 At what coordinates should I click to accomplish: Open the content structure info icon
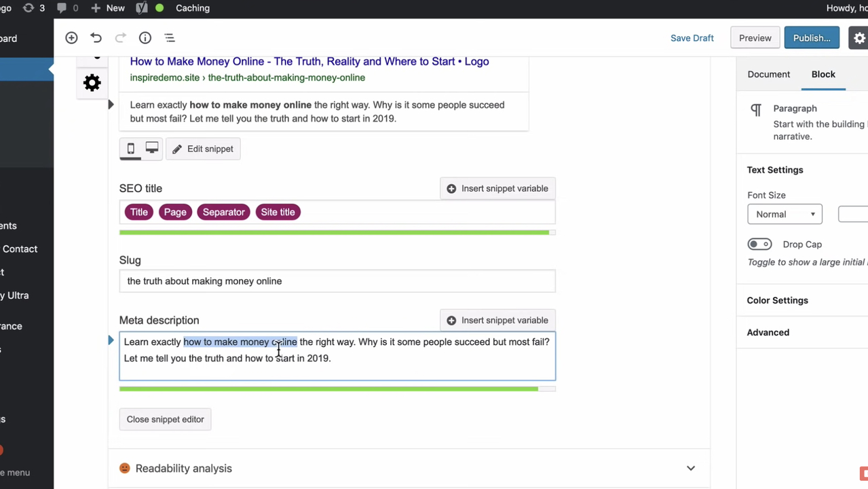pyautogui.click(x=145, y=38)
